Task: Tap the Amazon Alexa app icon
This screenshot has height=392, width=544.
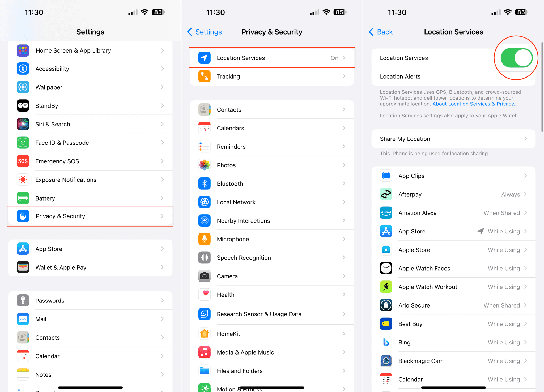Action: point(385,213)
